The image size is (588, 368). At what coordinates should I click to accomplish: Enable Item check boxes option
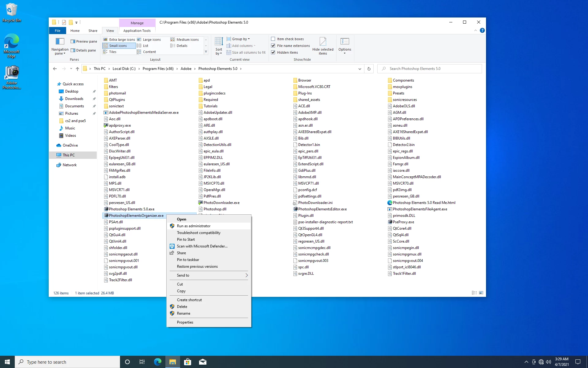pos(273,39)
